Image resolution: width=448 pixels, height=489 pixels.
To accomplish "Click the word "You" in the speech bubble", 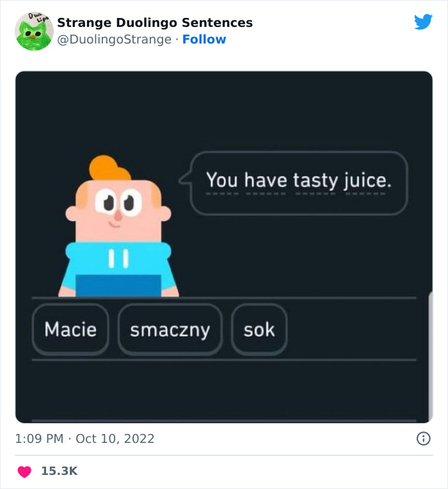I will click(x=222, y=180).
